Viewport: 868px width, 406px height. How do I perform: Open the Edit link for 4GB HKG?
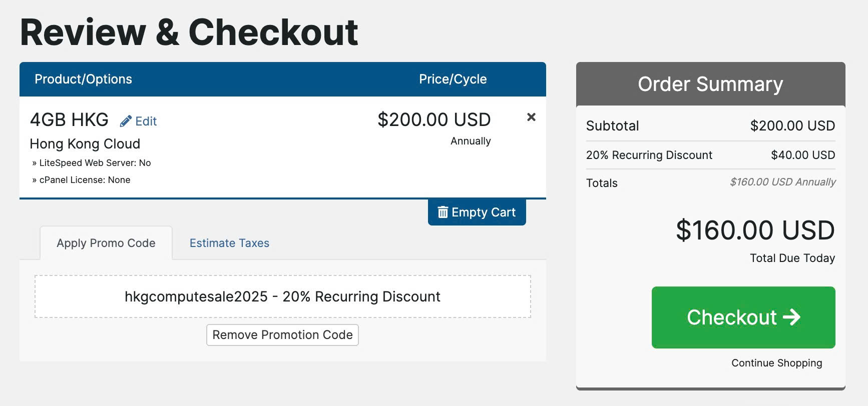pos(146,121)
